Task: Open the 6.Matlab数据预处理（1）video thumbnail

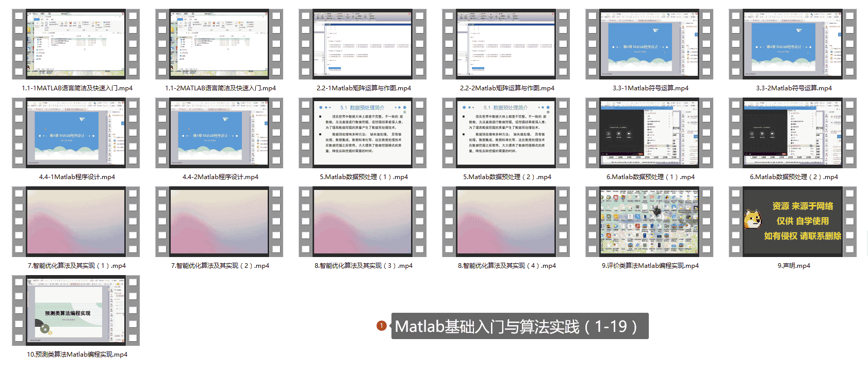Action: tap(649, 133)
